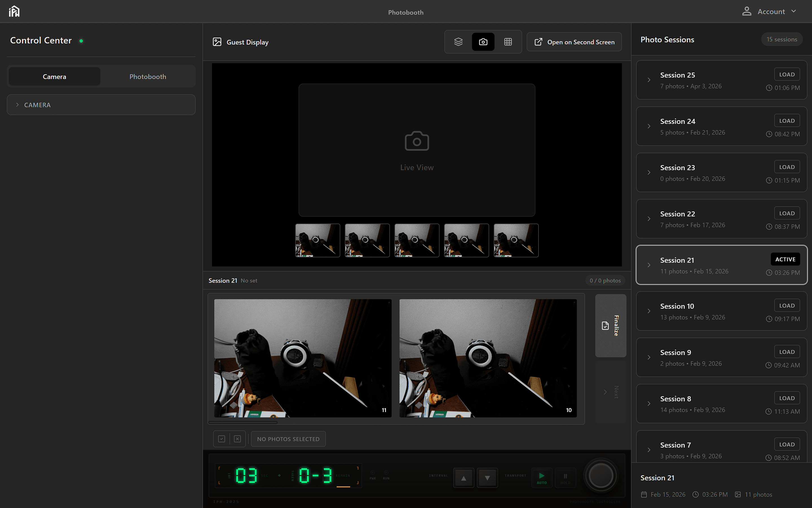Image resolution: width=812 pixels, height=508 pixels.
Task: Expand Session 8 chevron
Action: [649, 404]
